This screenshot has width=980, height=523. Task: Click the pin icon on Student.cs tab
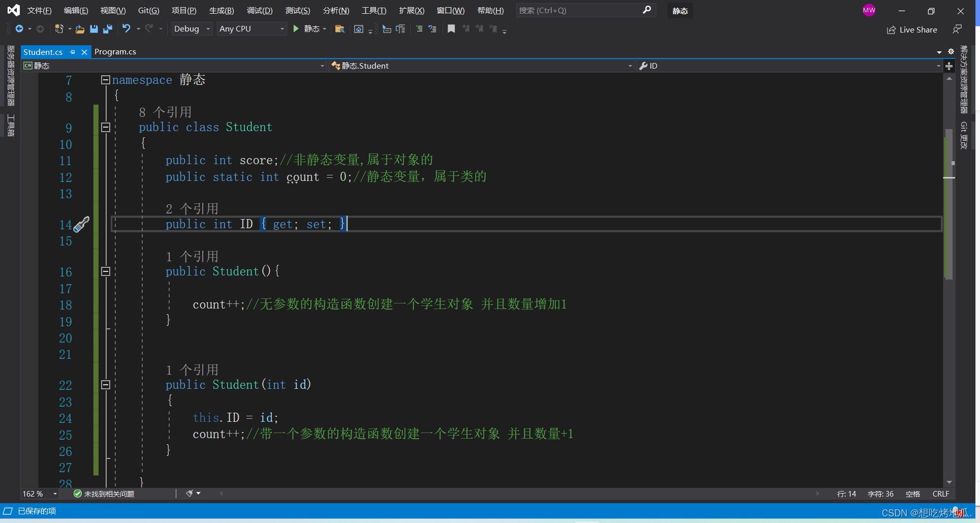pyautogui.click(x=73, y=52)
